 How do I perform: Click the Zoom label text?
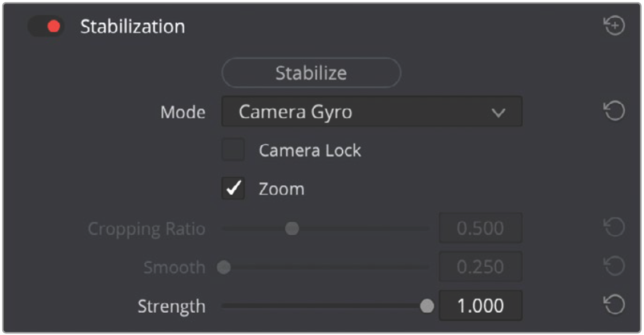pos(281,189)
